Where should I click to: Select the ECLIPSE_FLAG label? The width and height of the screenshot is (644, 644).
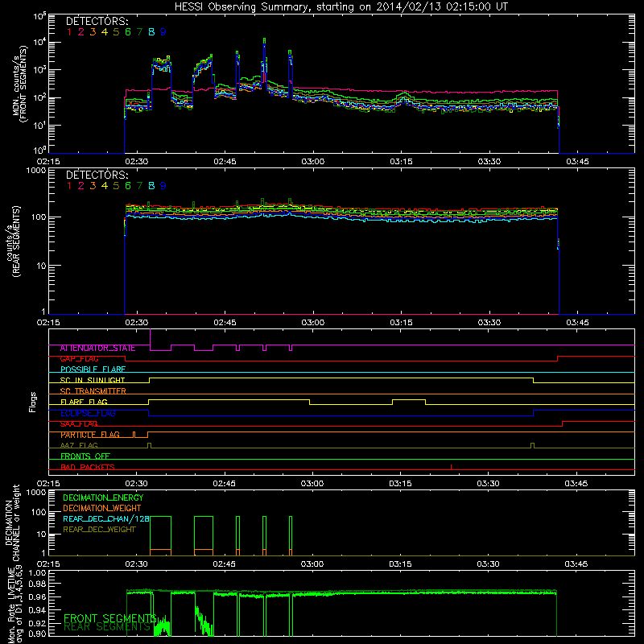pyautogui.click(x=88, y=413)
